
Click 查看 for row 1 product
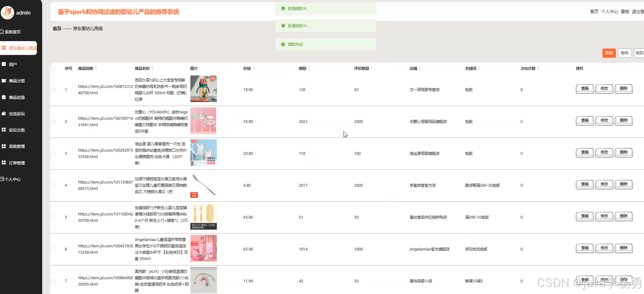coord(585,89)
